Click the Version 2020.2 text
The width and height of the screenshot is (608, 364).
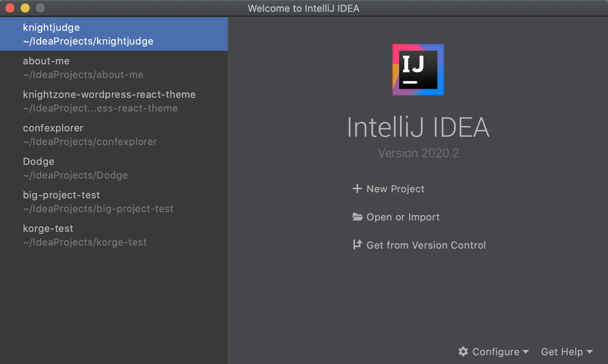click(418, 153)
